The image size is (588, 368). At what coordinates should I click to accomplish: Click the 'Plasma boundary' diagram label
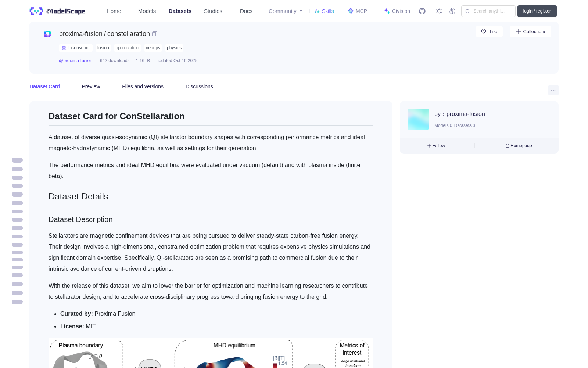[81, 345]
